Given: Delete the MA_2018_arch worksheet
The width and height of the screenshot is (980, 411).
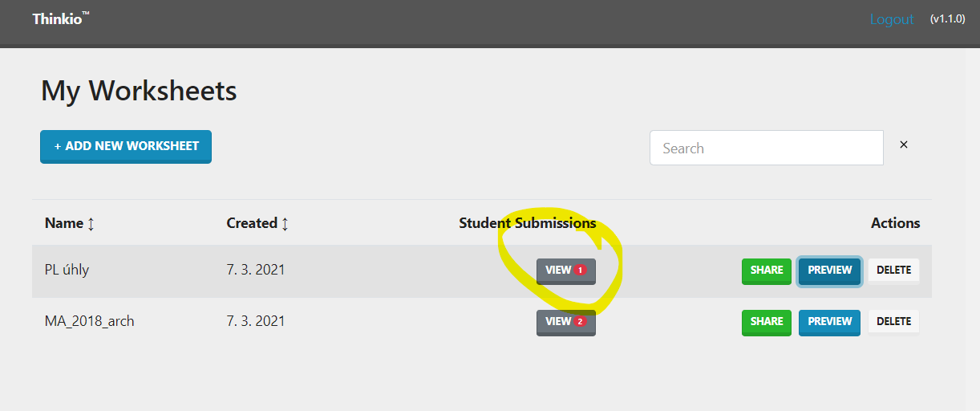Looking at the screenshot, I should [x=893, y=322].
